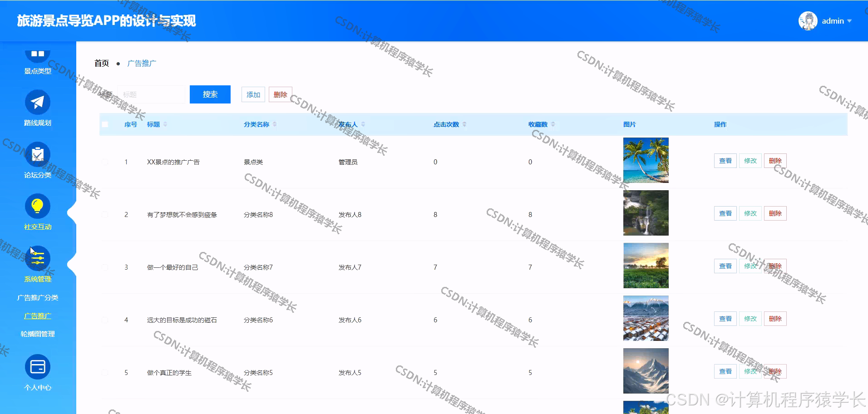Sort by 点击次数 column arrows
Screen dimensions: 868x414
click(464, 124)
